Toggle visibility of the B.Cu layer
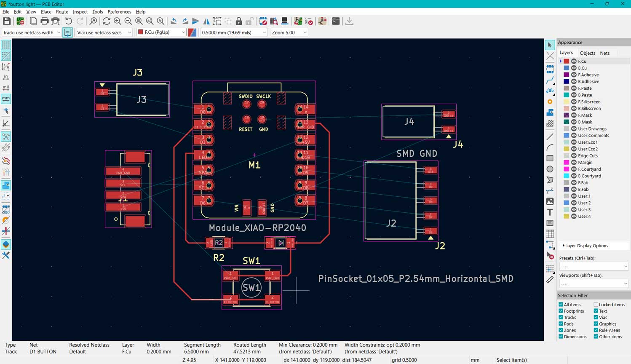The image size is (631, 364). (574, 68)
